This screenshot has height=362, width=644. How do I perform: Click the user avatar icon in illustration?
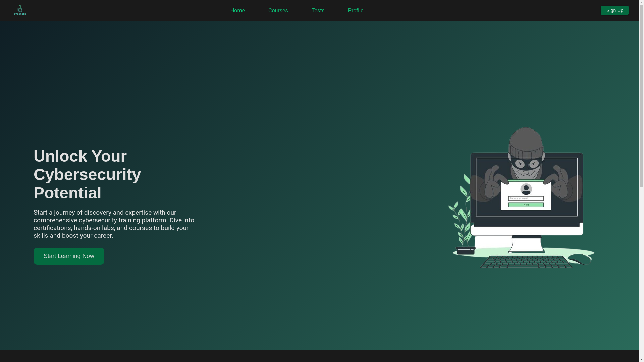click(526, 189)
